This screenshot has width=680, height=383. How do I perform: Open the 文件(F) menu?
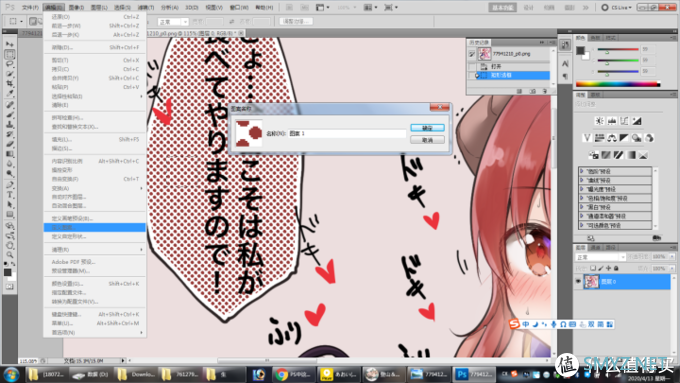pyautogui.click(x=30, y=7)
